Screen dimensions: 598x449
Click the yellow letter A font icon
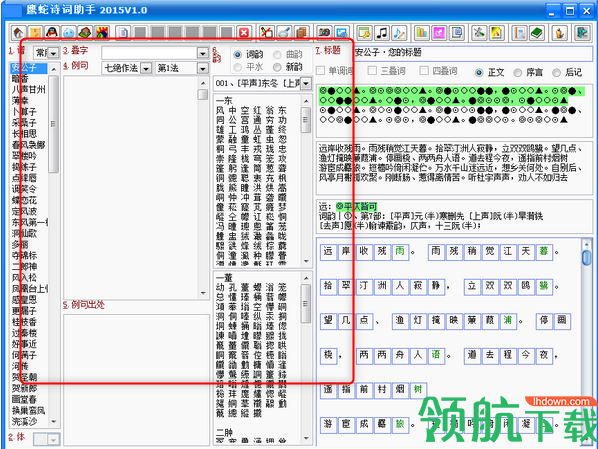(496, 33)
